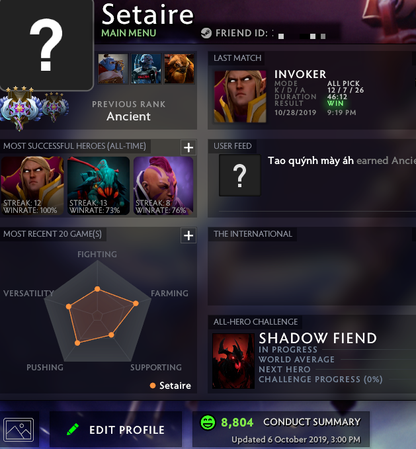Select Weaver in most successful heroes
Viewport: 416px width, 449px height.
click(98, 186)
